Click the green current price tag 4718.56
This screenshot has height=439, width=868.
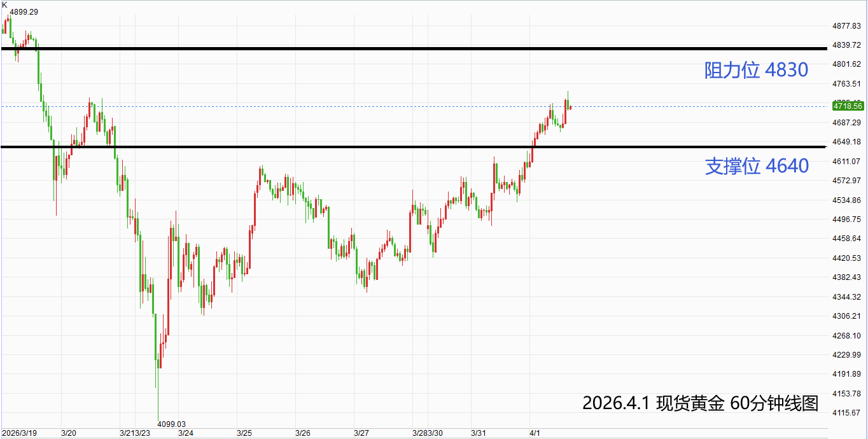(847, 106)
